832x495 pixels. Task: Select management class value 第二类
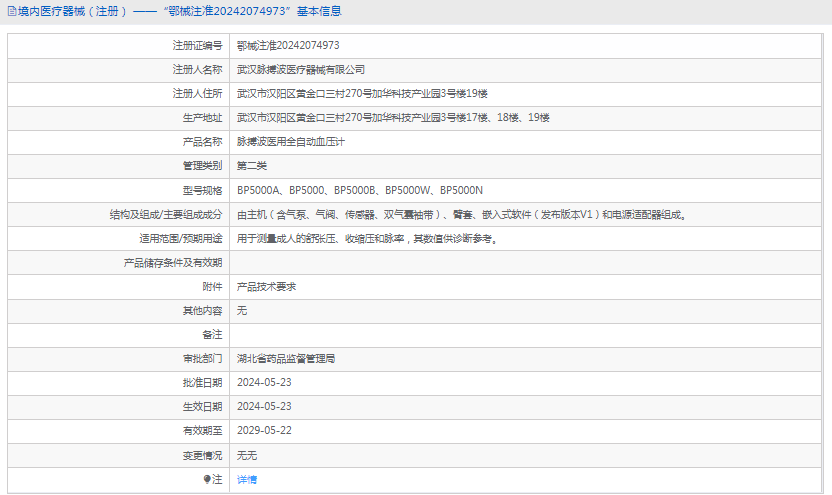point(252,166)
